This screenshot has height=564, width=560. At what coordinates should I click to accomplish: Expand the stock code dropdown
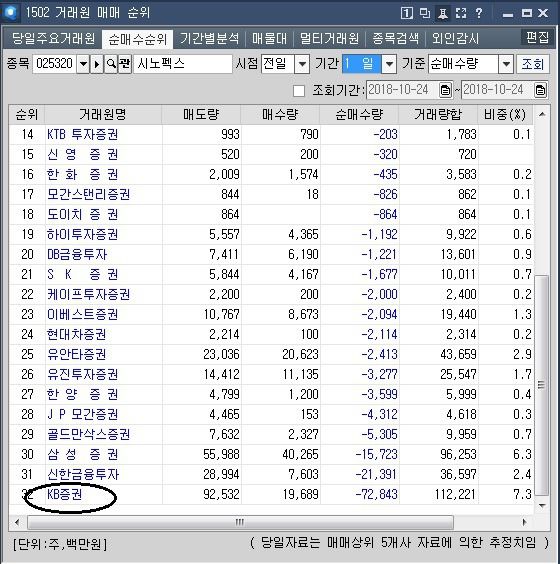pos(83,64)
